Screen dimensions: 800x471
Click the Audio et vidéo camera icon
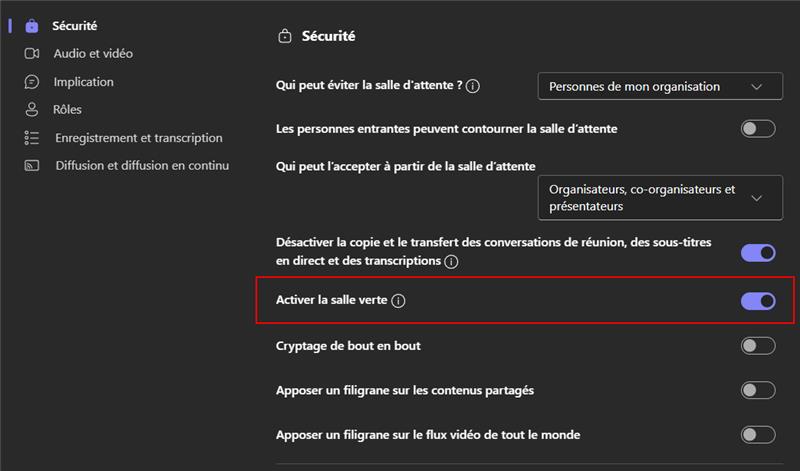point(32,54)
